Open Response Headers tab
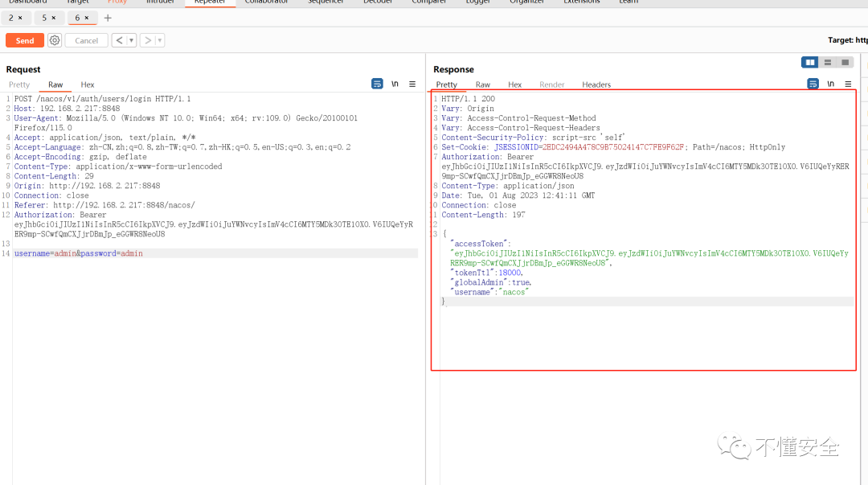868x485 pixels. (596, 84)
